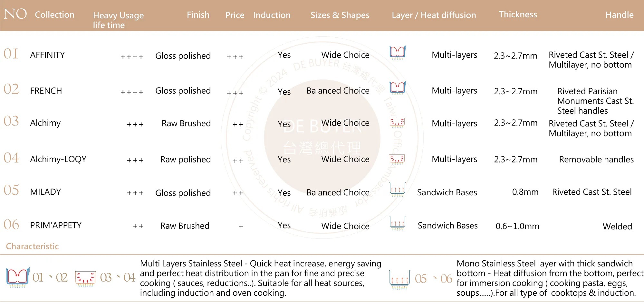The height and width of the screenshot is (306, 644).
Task: Click the Alchimy row heat diffusion icon
Action: coord(397,123)
